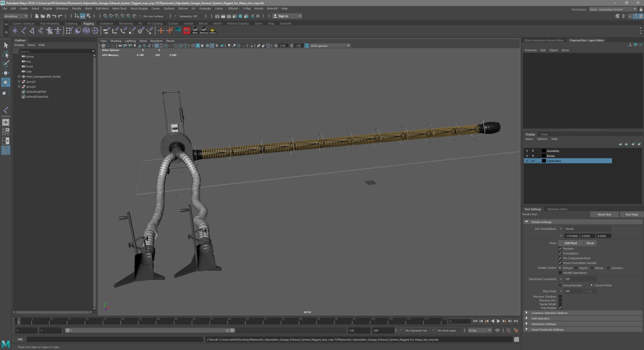This screenshot has height=350, width=644.
Task: Switch to the Animation shelf tab
Action: coord(106,23)
